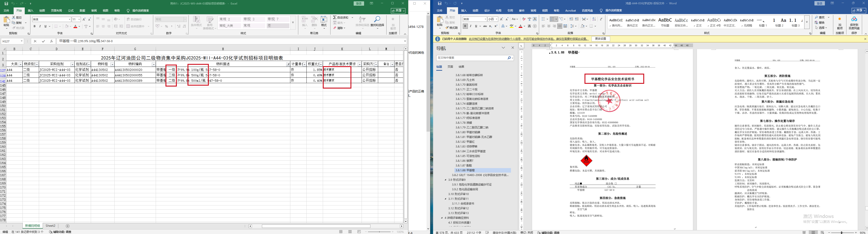Open Word 引用 ribbon tab
The image size is (868, 234).
coord(510,11)
